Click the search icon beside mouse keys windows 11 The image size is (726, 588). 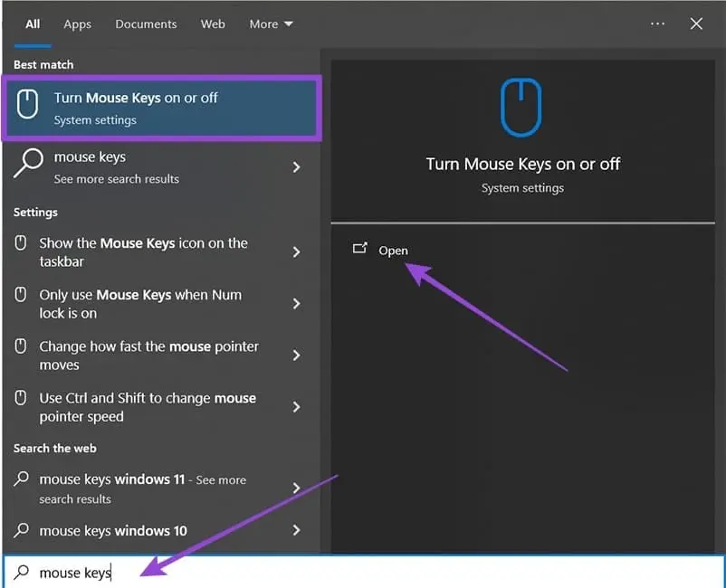(22, 479)
